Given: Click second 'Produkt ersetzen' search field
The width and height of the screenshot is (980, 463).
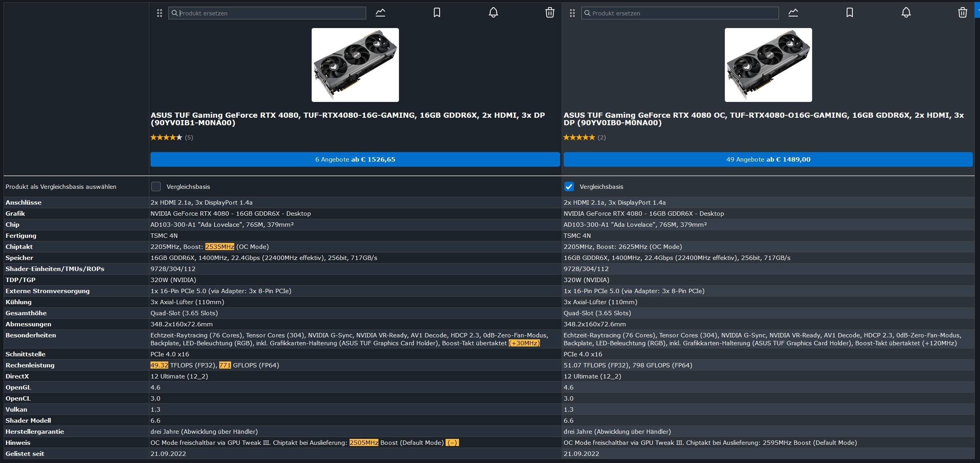Looking at the screenshot, I should pos(680,13).
